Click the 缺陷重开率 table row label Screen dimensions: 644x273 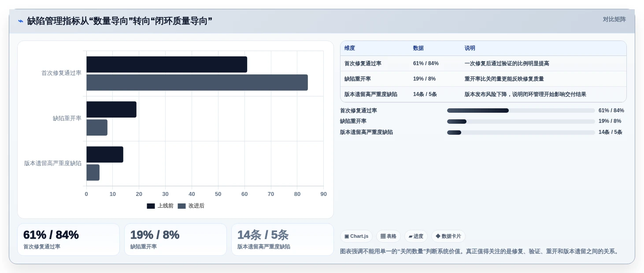(358, 79)
